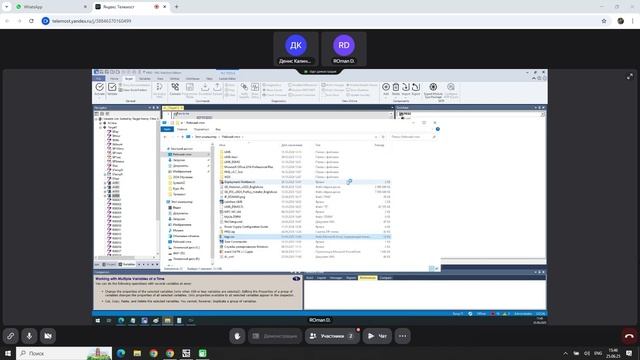640x360 pixels.
Task: Open the Windows Start menu
Action: click(7, 353)
